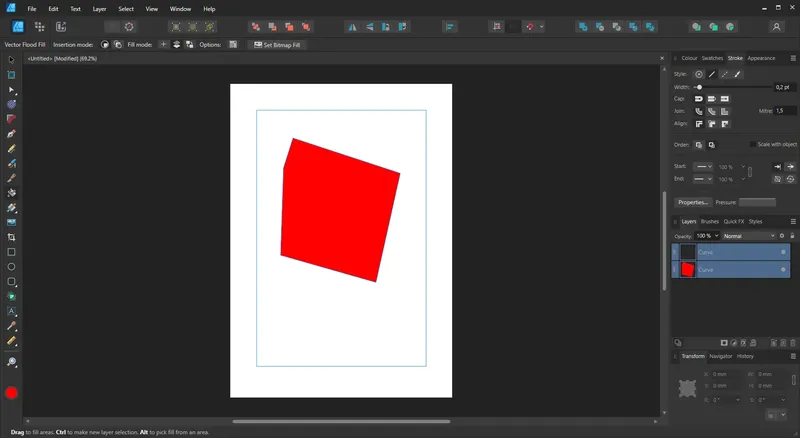The image size is (800, 438).
Task: Click the Account icon at top right
Action: (776, 27)
